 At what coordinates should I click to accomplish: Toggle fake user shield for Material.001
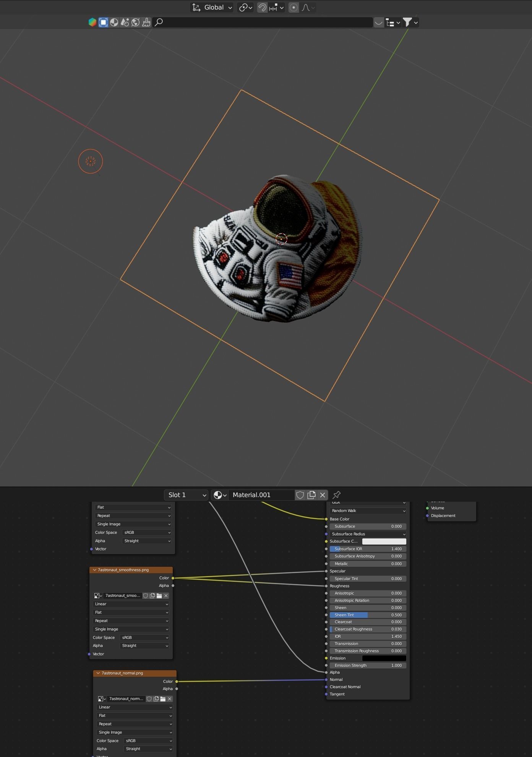click(x=300, y=495)
